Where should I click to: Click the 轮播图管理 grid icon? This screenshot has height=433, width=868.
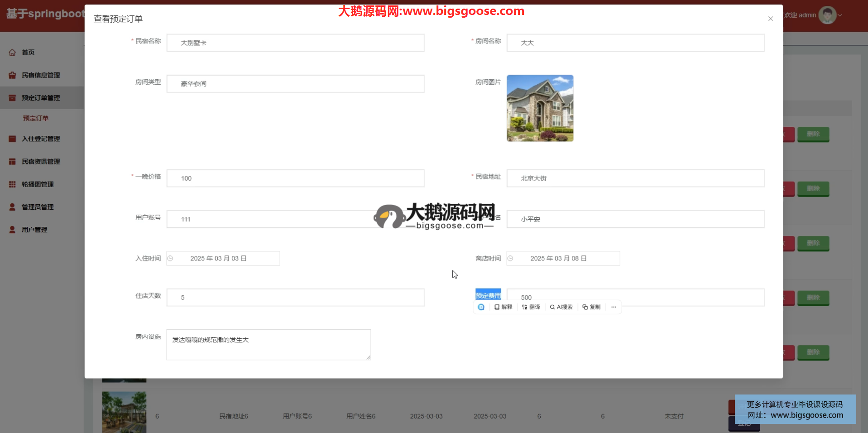pos(12,184)
